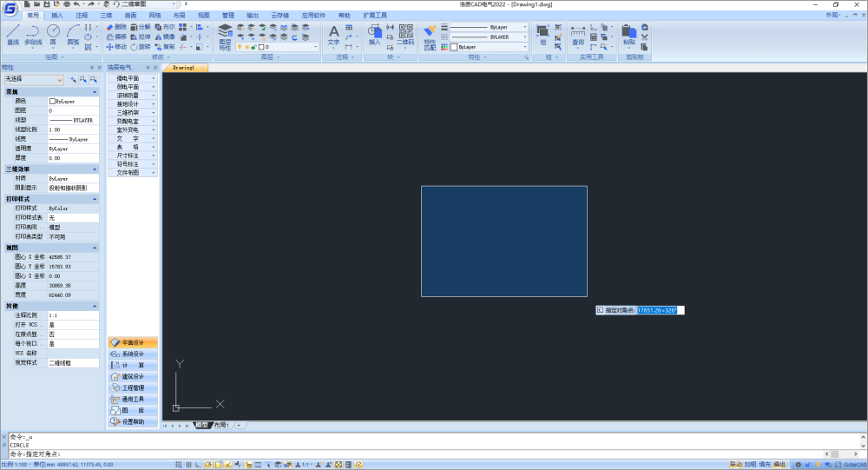868x470 pixels.
Task: Open the 无选择 selection dropdown
Action: point(34,80)
